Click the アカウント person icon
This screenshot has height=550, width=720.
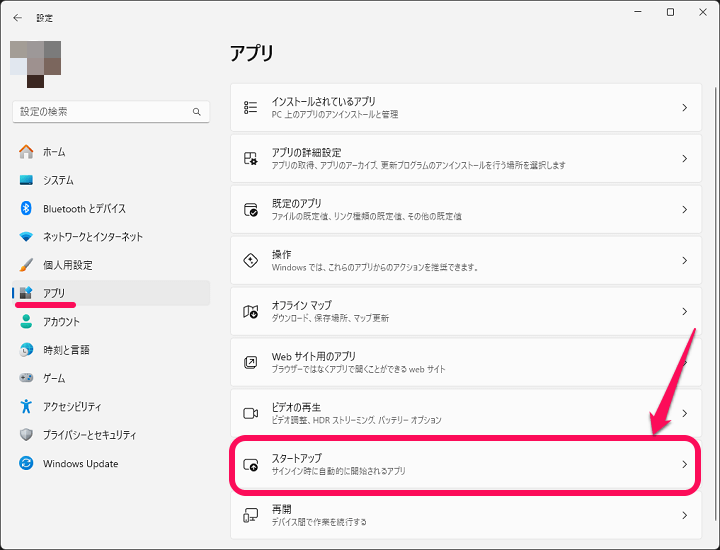pos(26,321)
